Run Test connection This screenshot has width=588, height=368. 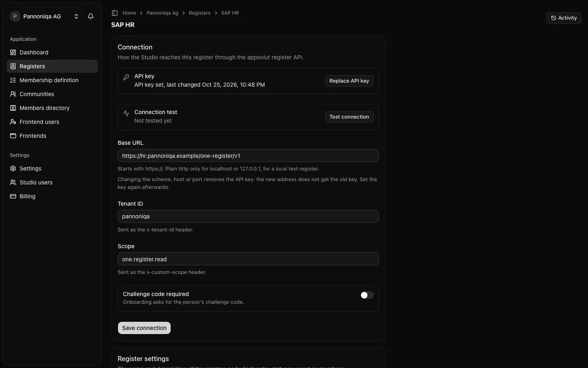[349, 117]
